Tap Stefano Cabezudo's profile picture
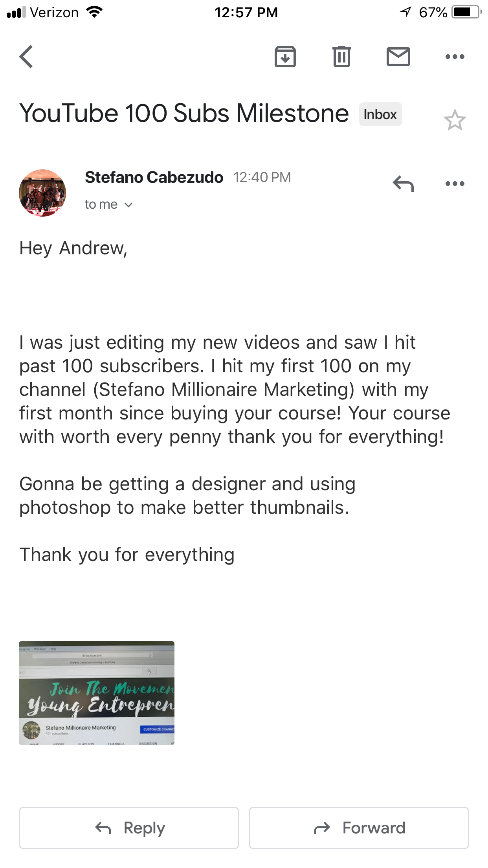The height and width of the screenshot is (868, 488). click(42, 193)
